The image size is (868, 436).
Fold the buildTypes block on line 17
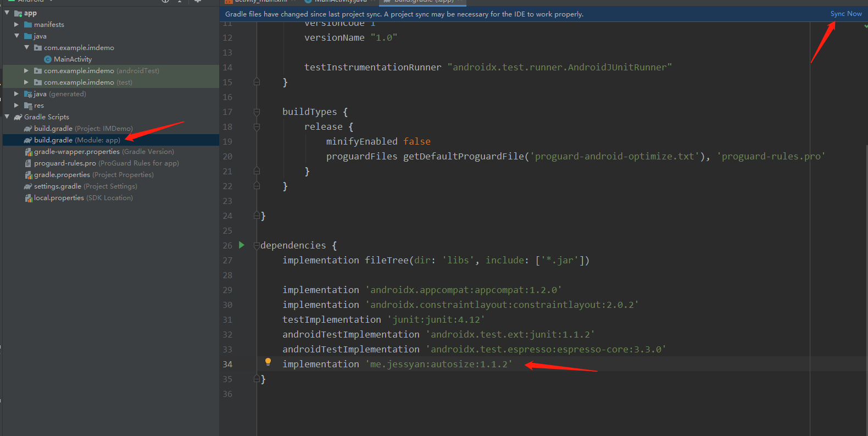[257, 112]
